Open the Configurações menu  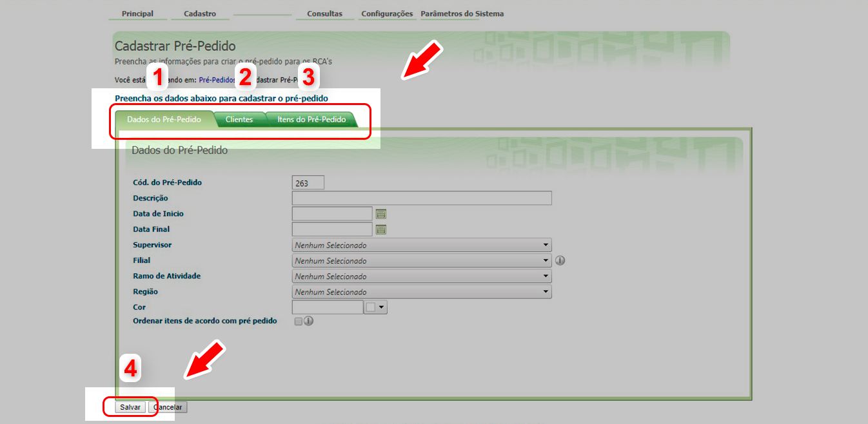[x=387, y=14]
